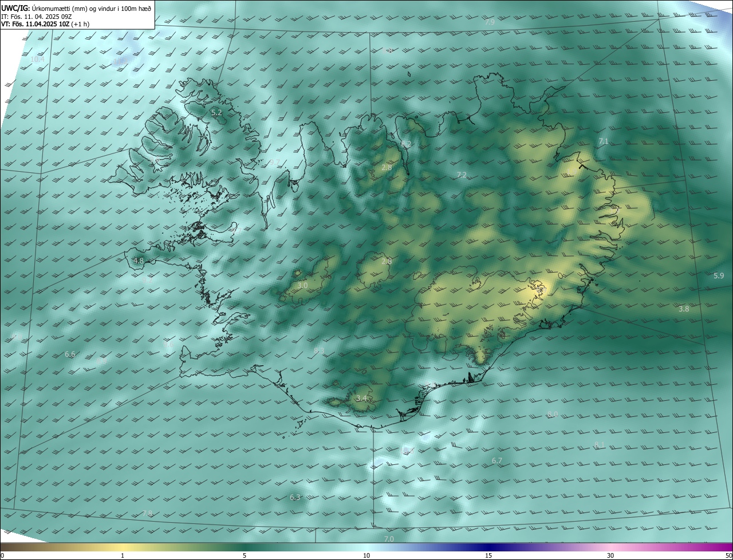
Task: Click the 3.4 value label on the map
Action: coord(361,398)
